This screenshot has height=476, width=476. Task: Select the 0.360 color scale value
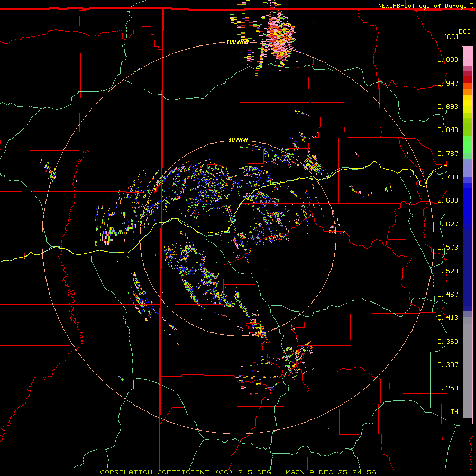click(448, 341)
